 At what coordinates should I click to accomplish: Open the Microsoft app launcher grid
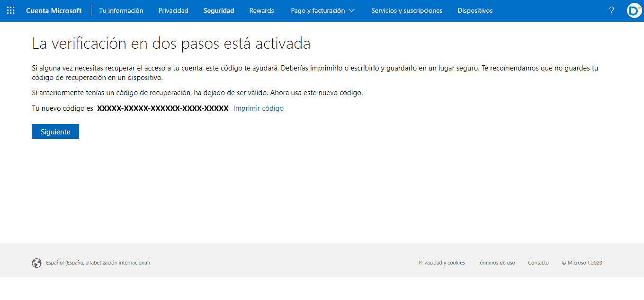coord(10,10)
